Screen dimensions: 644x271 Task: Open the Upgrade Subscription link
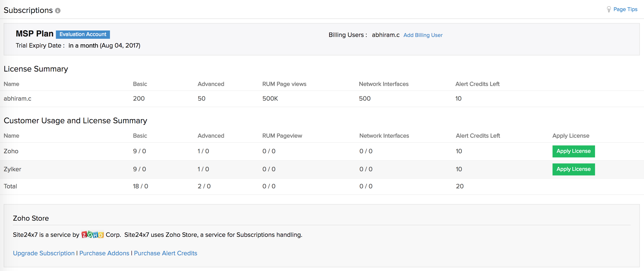pos(44,253)
